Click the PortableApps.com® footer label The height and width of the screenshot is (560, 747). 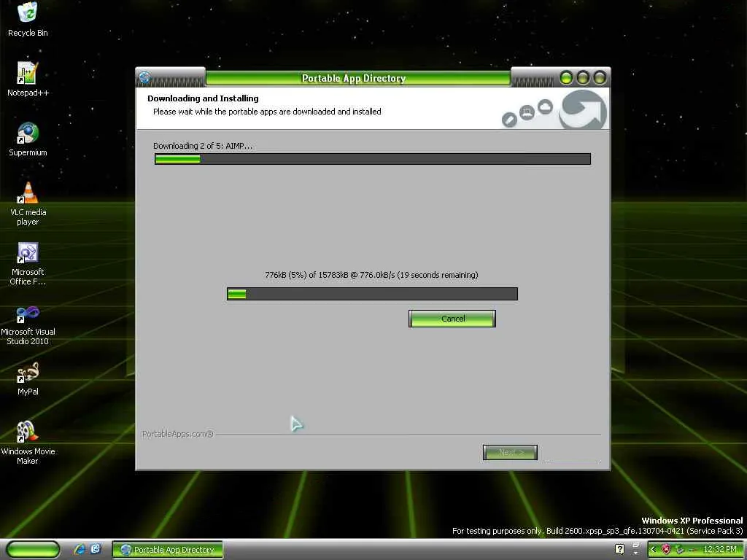(178, 434)
